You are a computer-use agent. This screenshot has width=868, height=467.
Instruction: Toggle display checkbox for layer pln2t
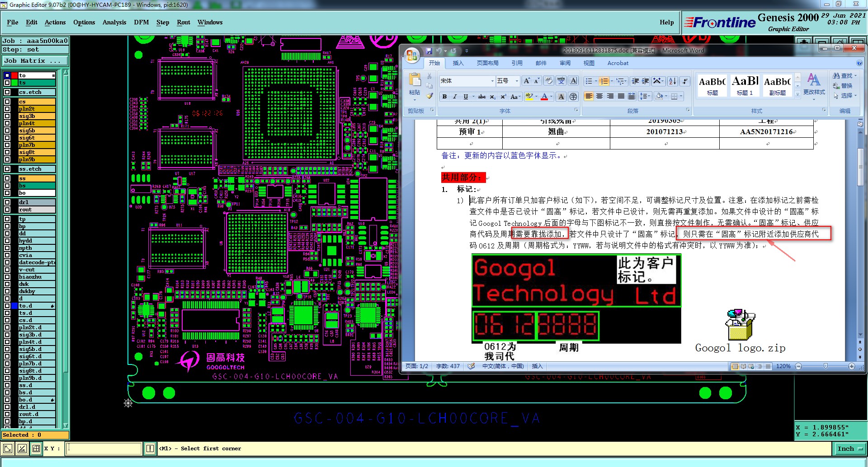point(7,109)
